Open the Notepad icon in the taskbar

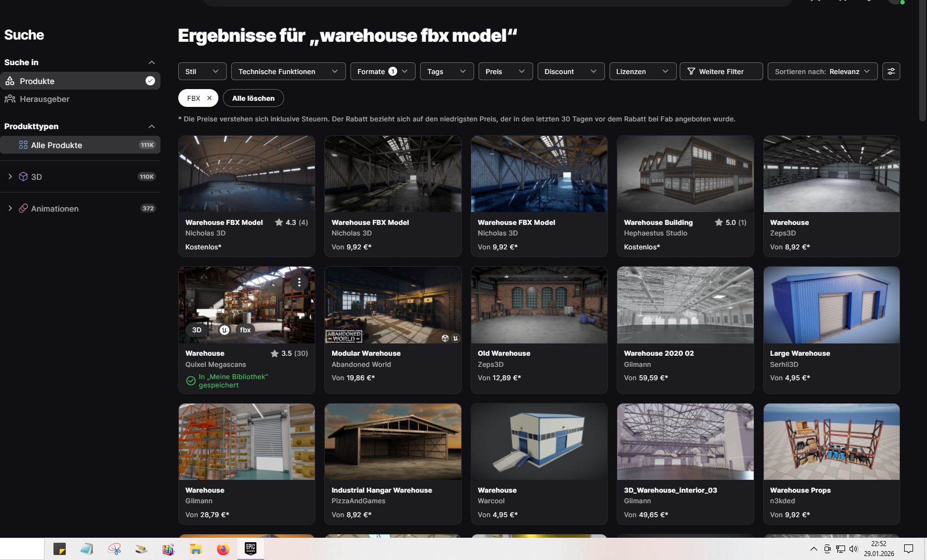pos(86,549)
